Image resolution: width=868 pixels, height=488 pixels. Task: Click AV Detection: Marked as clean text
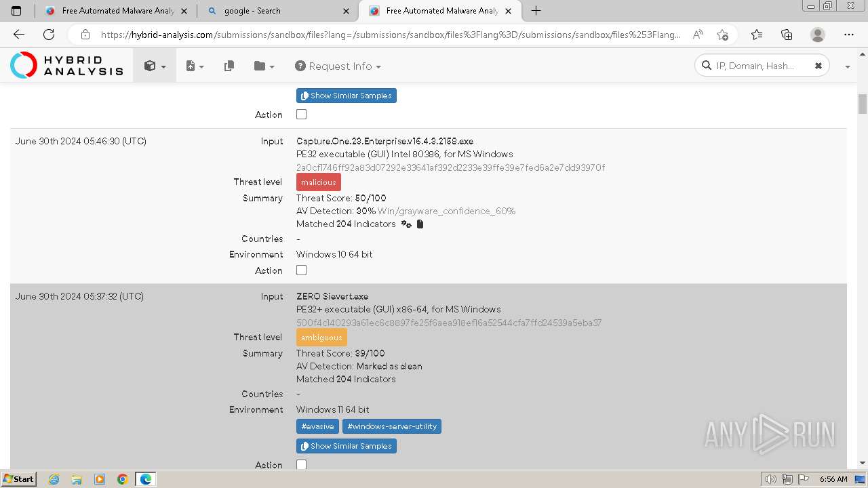359,366
